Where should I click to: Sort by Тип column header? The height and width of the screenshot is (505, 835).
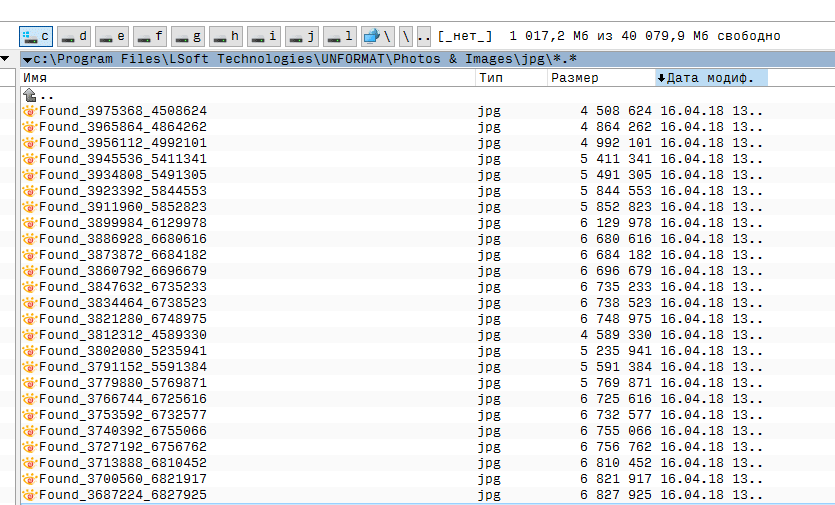pos(510,78)
